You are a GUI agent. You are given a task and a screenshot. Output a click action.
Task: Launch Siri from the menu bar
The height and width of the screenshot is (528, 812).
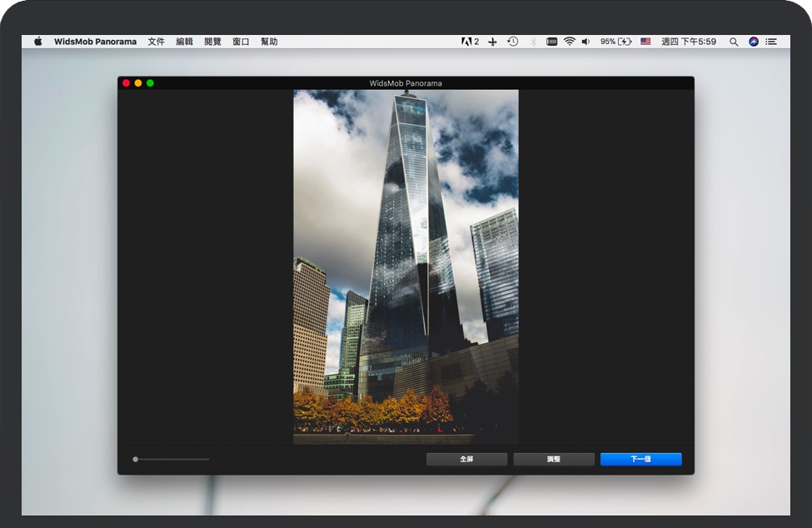click(x=754, y=42)
